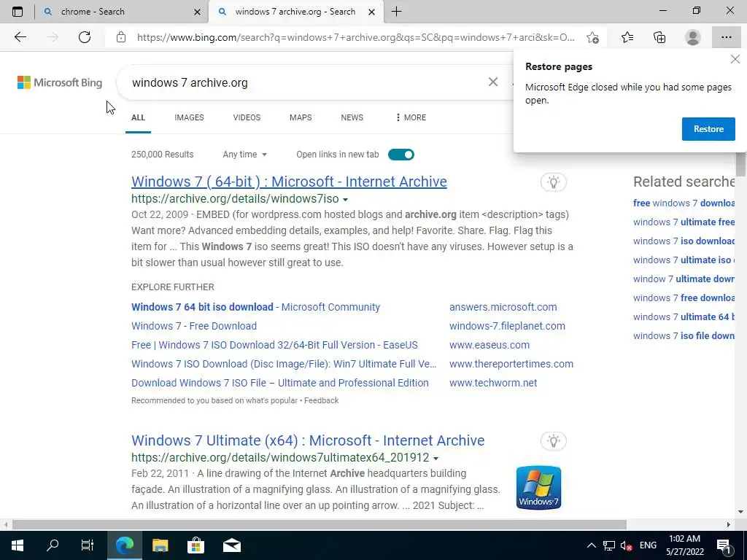The height and width of the screenshot is (560, 747).
Task: Switch to NEWS results
Action: coord(352,117)
